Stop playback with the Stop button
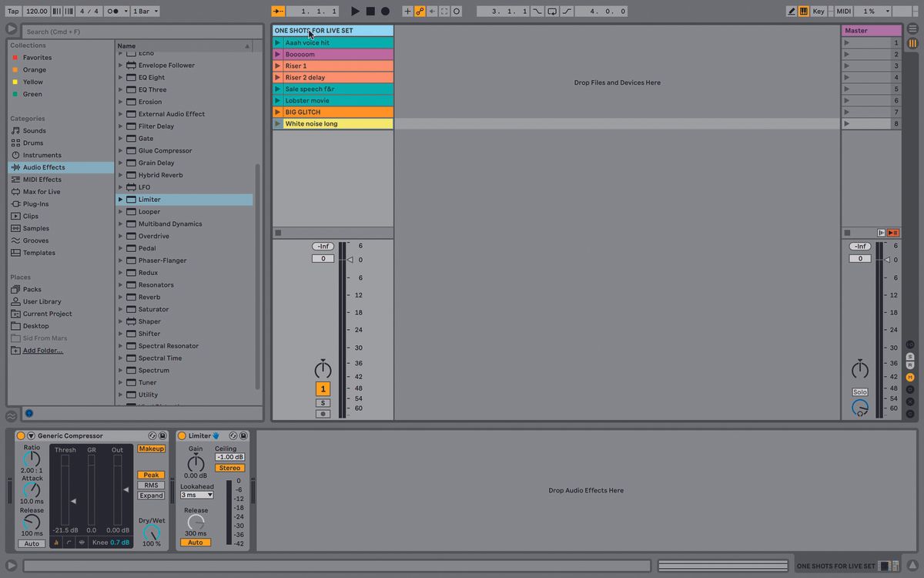924x578 pixels. point(370,12)
